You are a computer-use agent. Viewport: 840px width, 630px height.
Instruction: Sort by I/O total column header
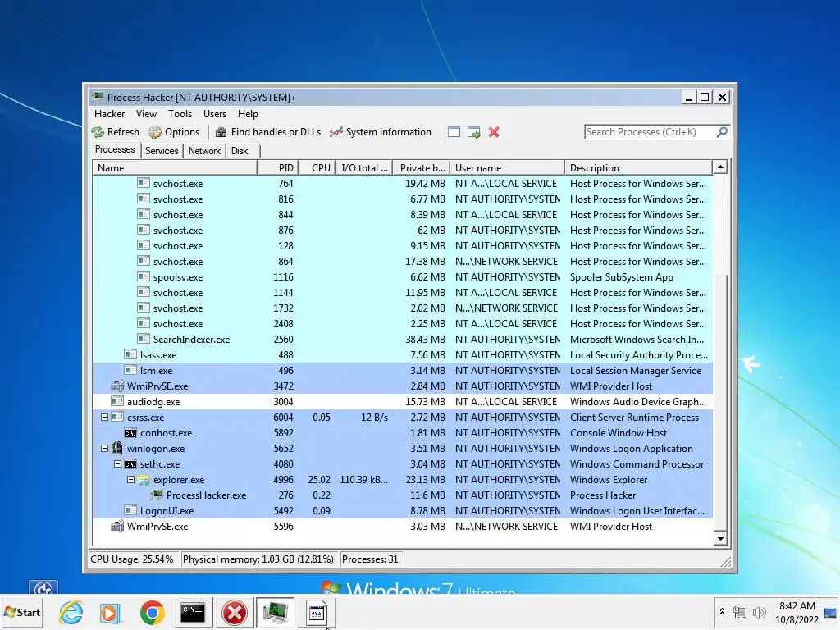point(364,167)
